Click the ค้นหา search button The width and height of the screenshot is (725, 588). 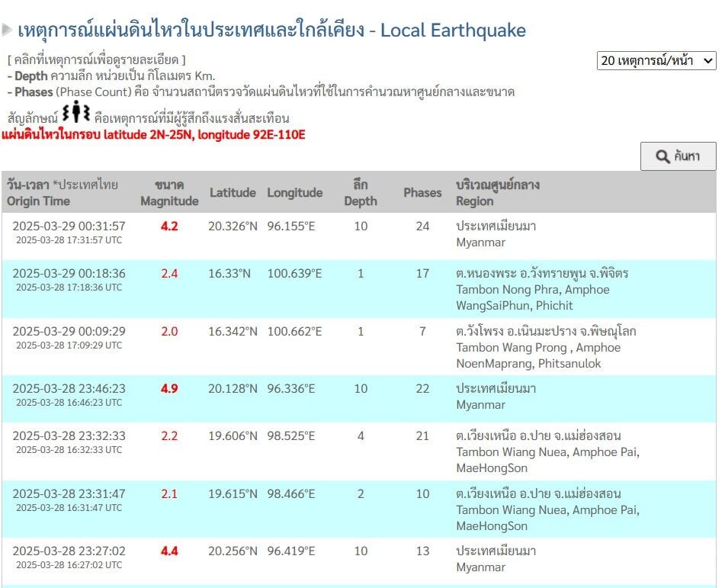pyautogui.click(x=678, y=156)
